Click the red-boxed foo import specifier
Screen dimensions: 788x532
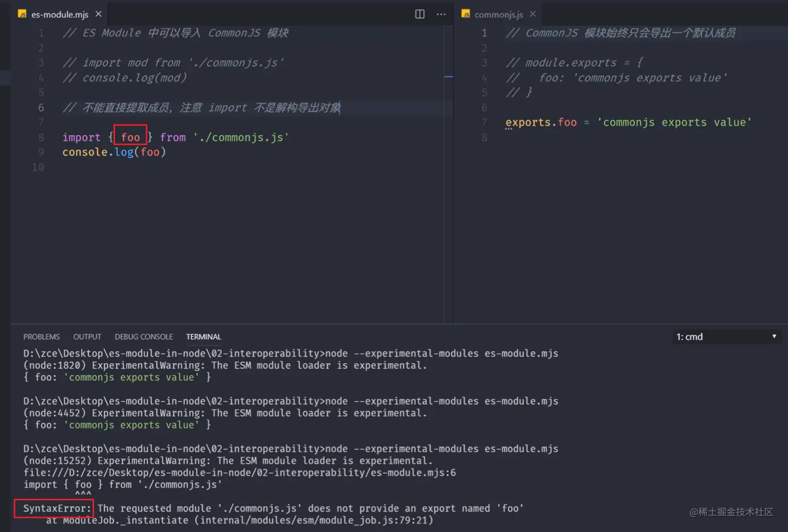(130, 137)
